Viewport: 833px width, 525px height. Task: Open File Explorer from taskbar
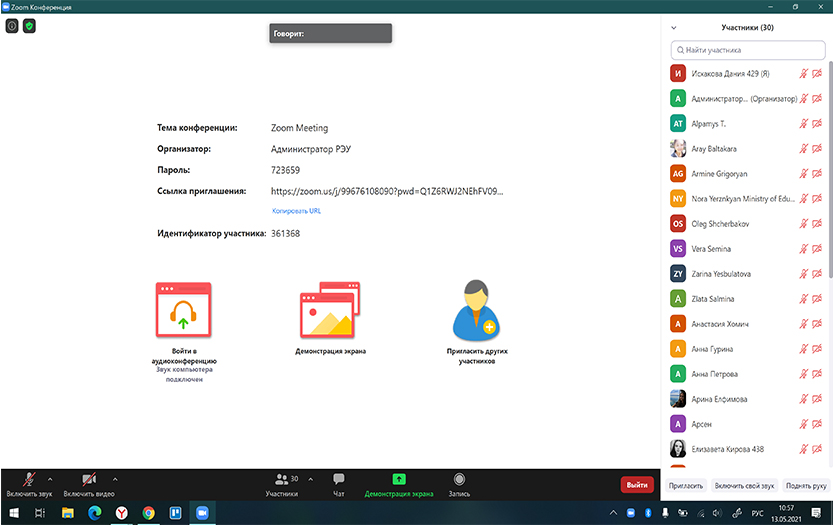click(x=67, y=513)
